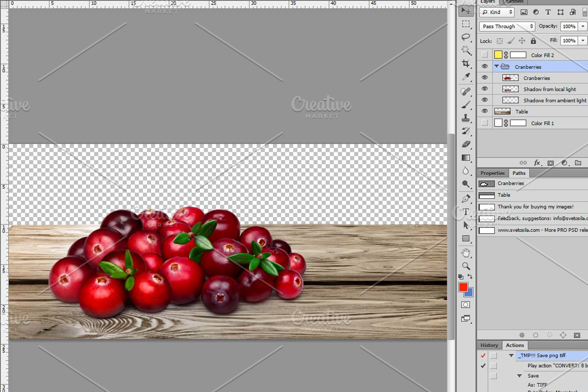Hide the Cranberries group

click(485, 66)
